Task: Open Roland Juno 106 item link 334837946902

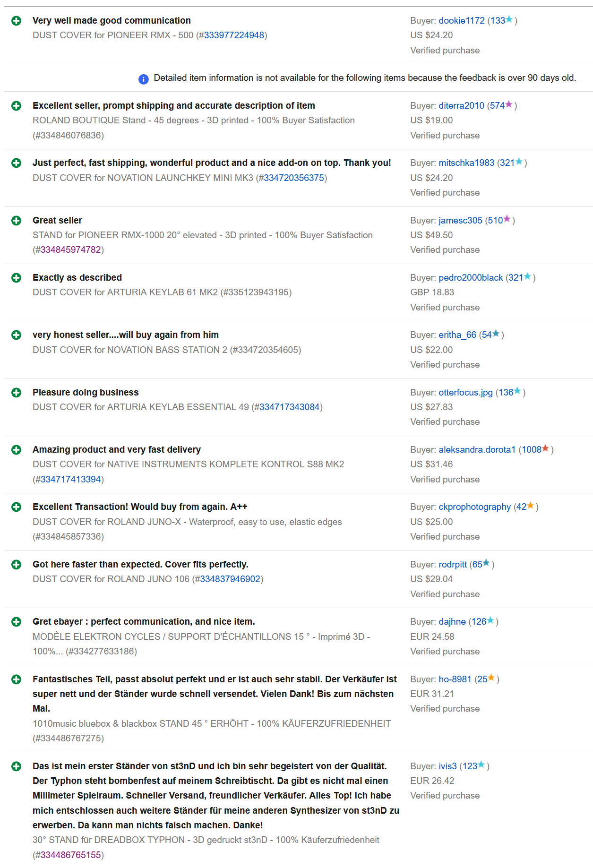Action: pyautogui.click(x=230, y=579)
